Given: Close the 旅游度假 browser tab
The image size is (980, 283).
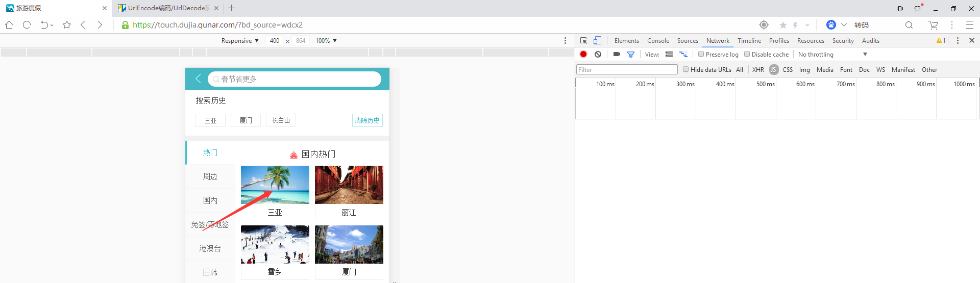Looking at the screenshot, I should [x=105, y=8].
